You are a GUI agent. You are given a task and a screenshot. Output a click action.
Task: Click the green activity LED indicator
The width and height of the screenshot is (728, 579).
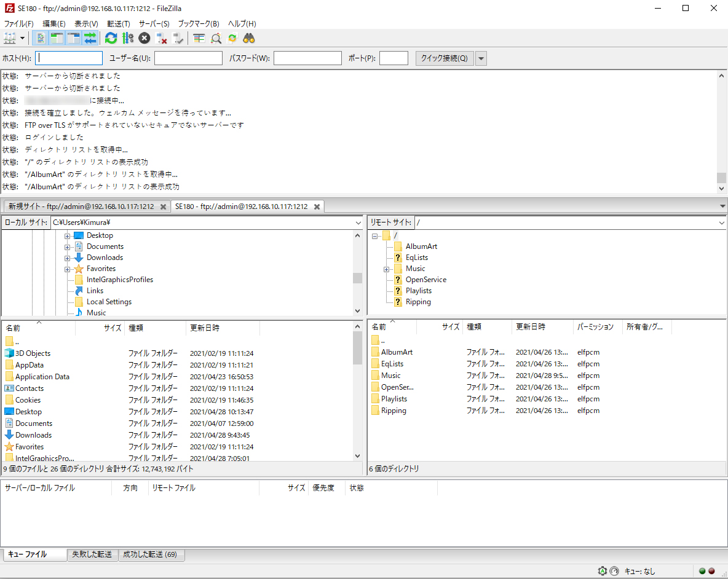pyautogui.click(x=702, y=571)
